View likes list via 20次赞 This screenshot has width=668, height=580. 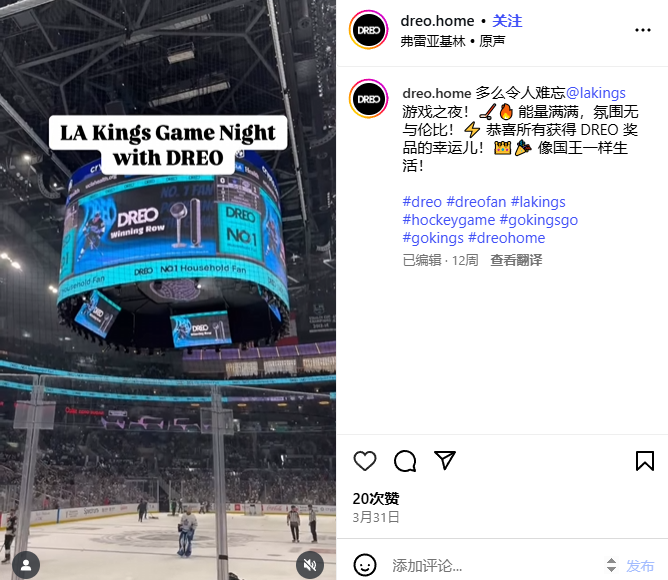tap(376, 498)
